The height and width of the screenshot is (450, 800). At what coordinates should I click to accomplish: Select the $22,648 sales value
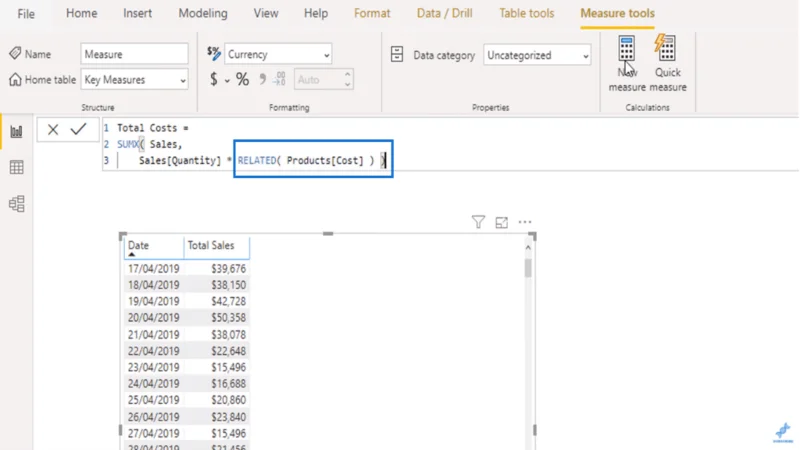click(x=229, y=351)
